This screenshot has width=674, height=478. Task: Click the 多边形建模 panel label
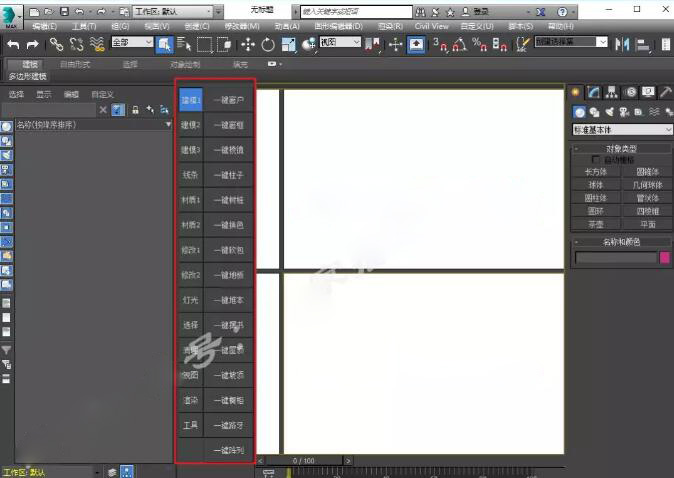(28, 77)
